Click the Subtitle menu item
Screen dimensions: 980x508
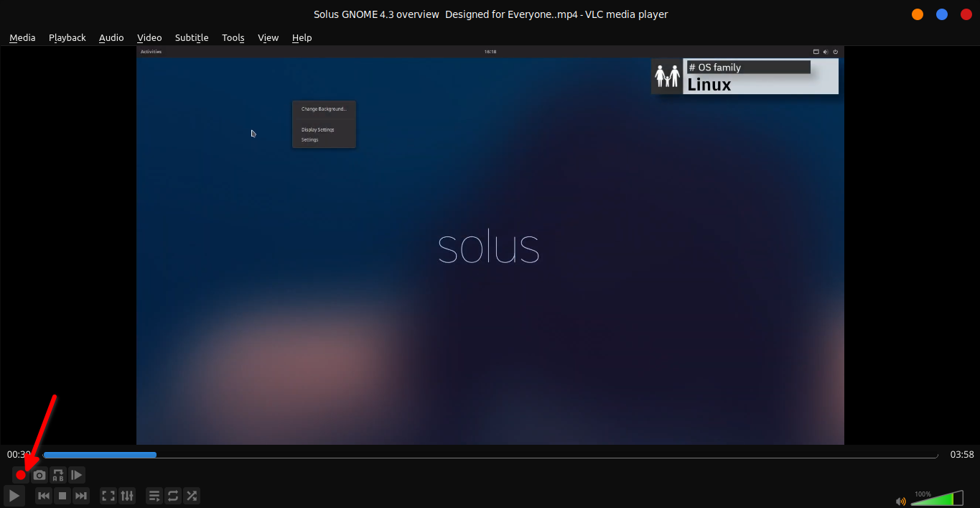tap(192, 37)
